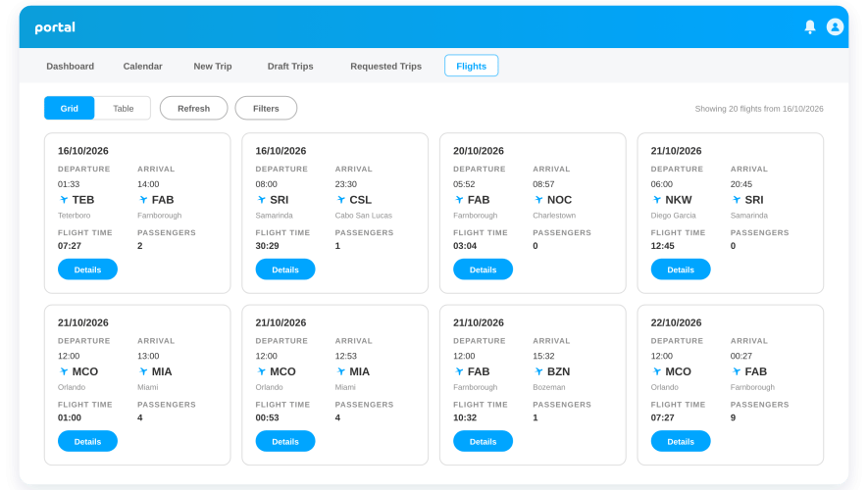Click the flight time 03:04
868x490 pixels.
click(x=465, y=246)
